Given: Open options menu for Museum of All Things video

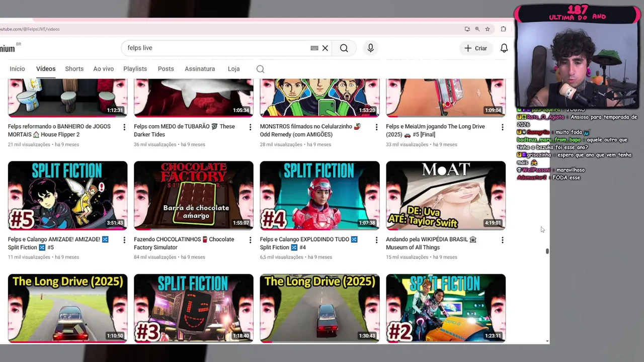Looking at the screenshot, I should (502, 240).
